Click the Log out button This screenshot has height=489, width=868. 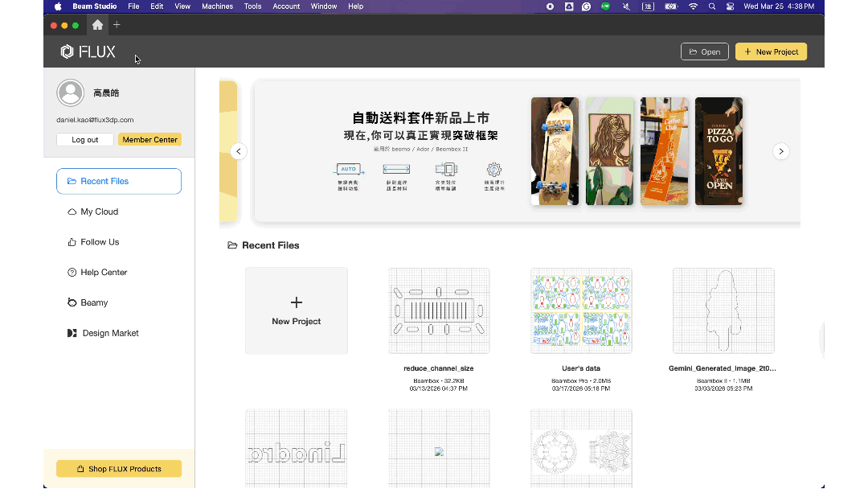(x=84, y=140)
